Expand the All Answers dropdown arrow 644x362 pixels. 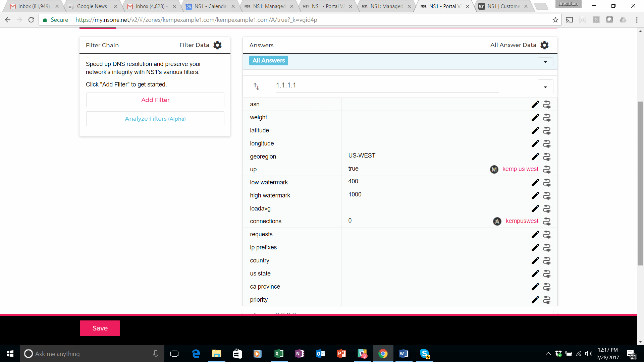tap(545, 62)
